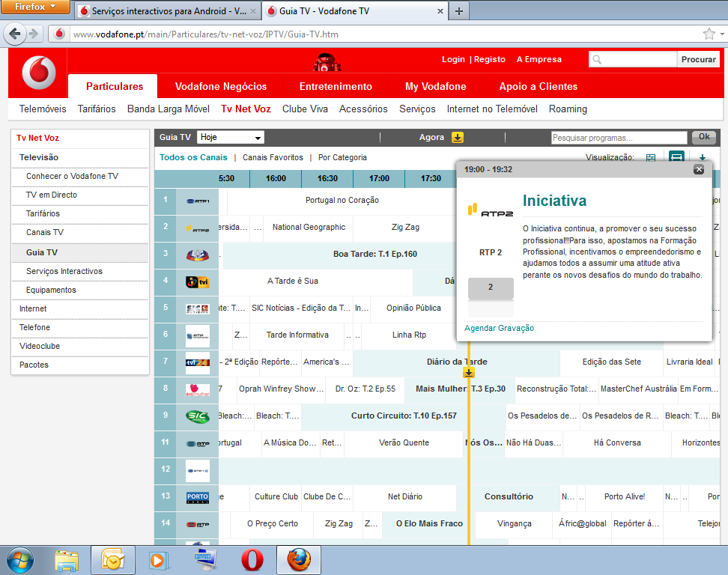
Task: Click the Agendar Gravação link
Action: pyautogui.click(x=499, y=328)
